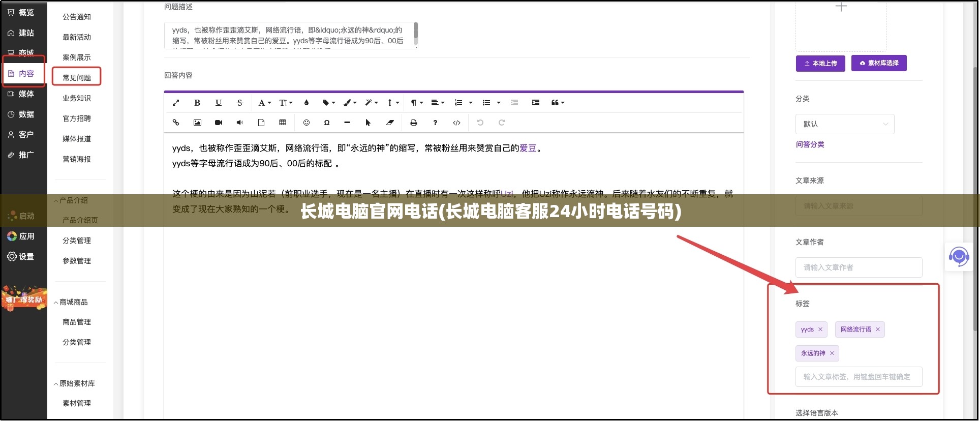
Task: Open 应用 in the main sidebar
Action: [21, 236]
